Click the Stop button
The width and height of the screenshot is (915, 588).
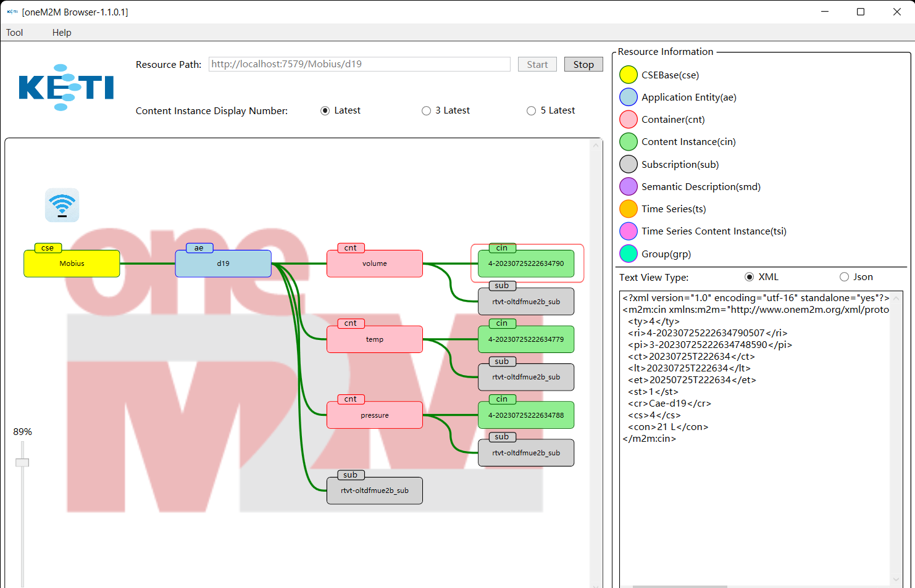tap(583, 64)
